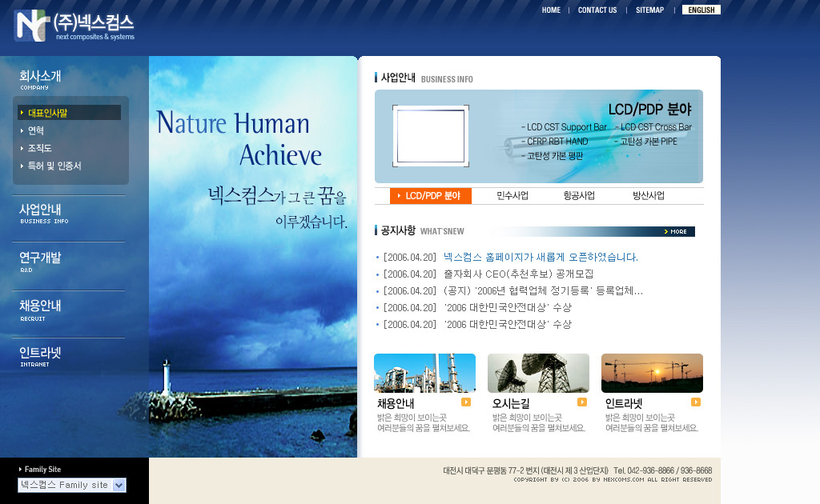Open the notice about 홈페이지 새롭게 오픈
Image resolution: width=820 pixels, height=504 pixels.
[x=541, y=258]
